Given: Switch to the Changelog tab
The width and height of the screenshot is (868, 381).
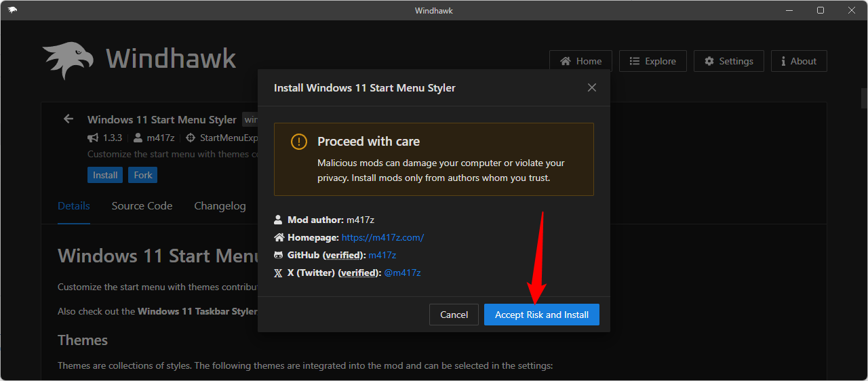Looking at the screenshot, I should (x=220, y=206).
